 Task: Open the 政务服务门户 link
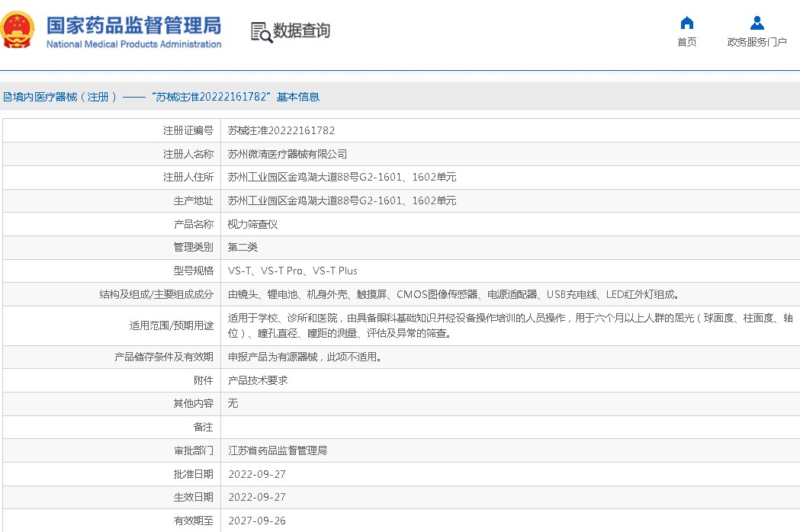(757, 42)
